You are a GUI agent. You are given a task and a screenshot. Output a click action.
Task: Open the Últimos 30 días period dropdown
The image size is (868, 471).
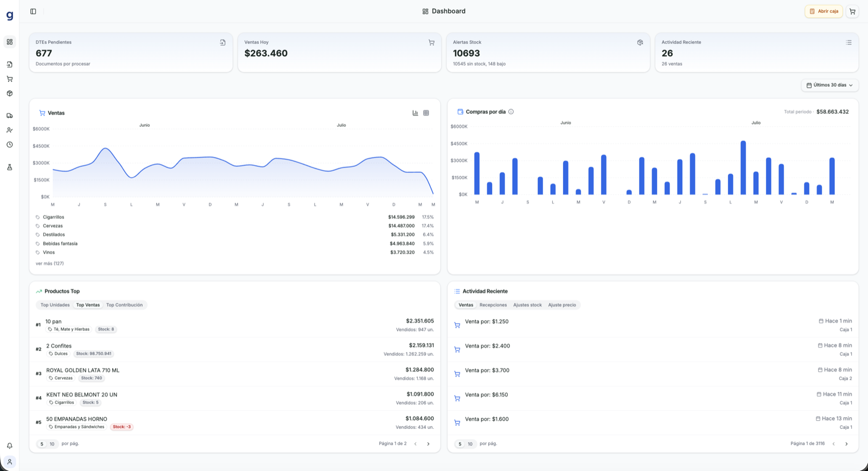[x=829, y=85]
